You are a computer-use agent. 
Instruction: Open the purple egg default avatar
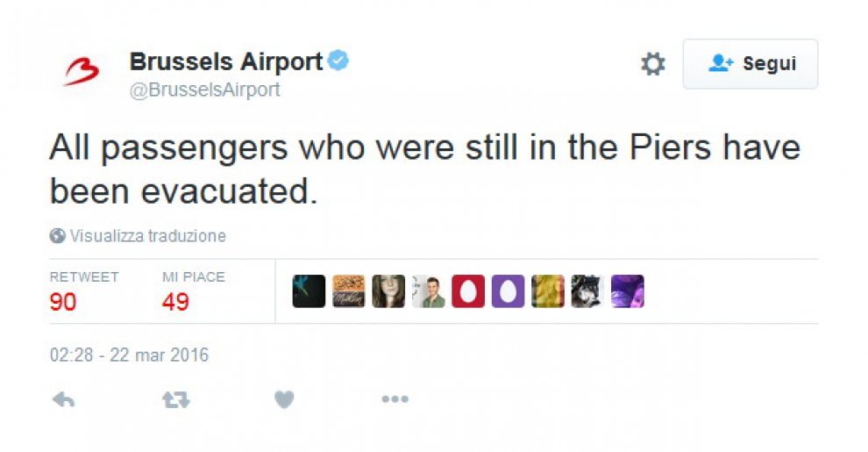[508, 291]
